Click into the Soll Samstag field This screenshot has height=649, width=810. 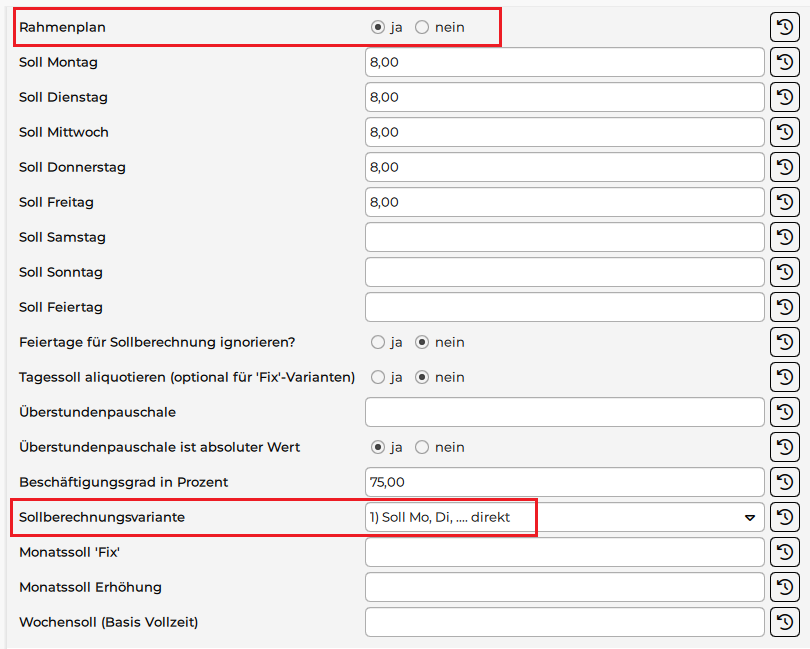(564, 237)
